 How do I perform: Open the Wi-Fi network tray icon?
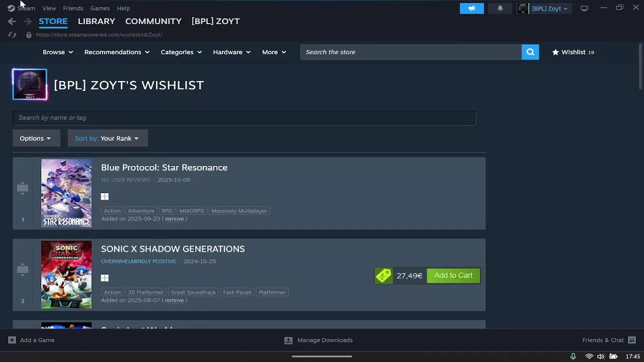pyautogui.click(x=589, y=356)
